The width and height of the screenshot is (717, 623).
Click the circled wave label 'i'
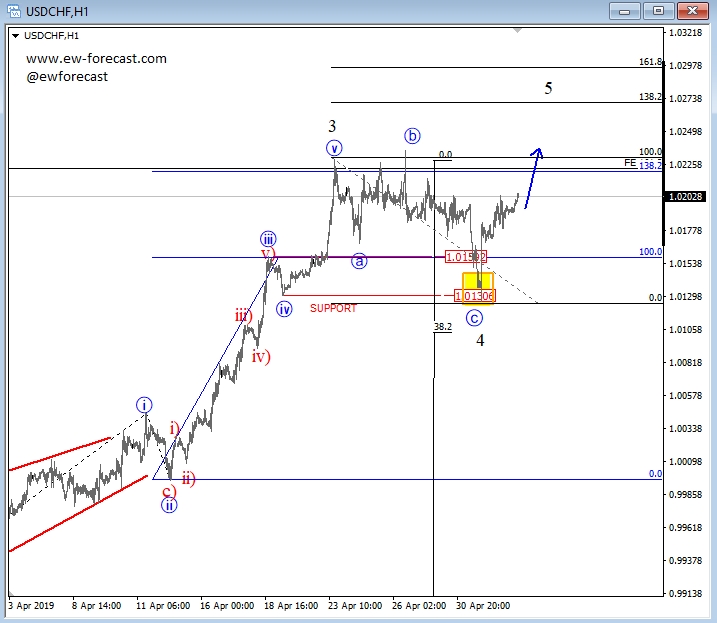[x=144, y=405]
